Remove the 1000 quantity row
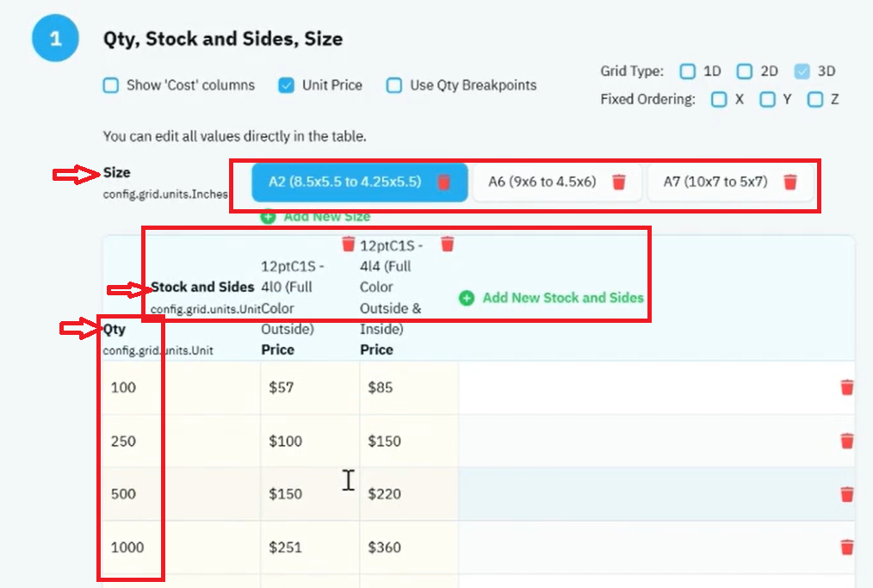The image size is (873, 588). tap(847, 548)
